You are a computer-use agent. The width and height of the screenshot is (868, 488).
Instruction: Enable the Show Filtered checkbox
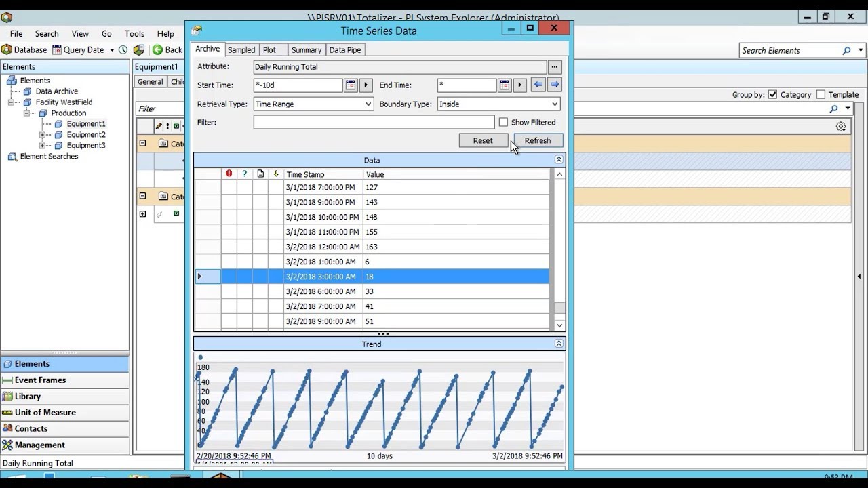pyautogui.click(x=503, y=123)
